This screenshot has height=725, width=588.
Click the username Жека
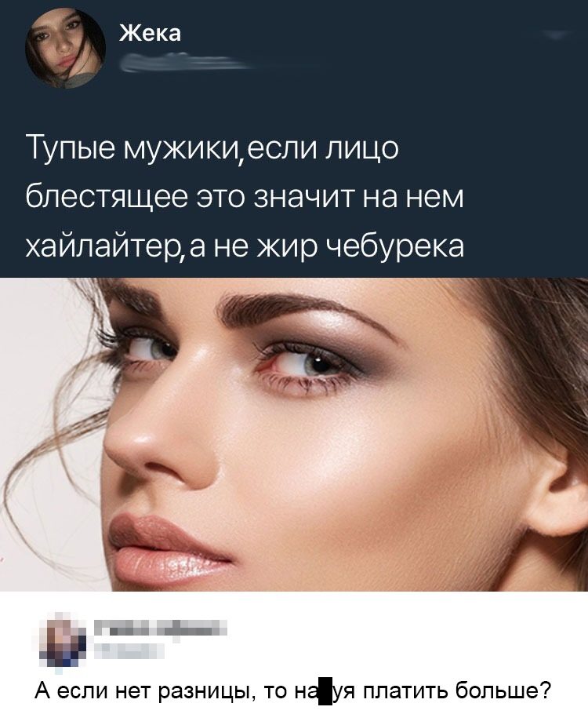pos(150,33)
